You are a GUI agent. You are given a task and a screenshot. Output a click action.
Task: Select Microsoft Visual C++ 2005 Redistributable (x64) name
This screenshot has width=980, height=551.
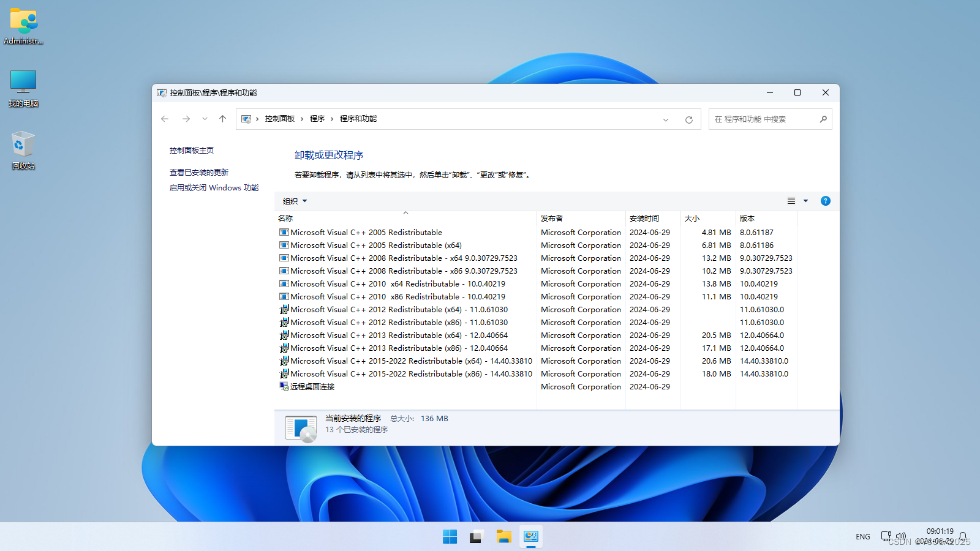[x=376, y=246]
